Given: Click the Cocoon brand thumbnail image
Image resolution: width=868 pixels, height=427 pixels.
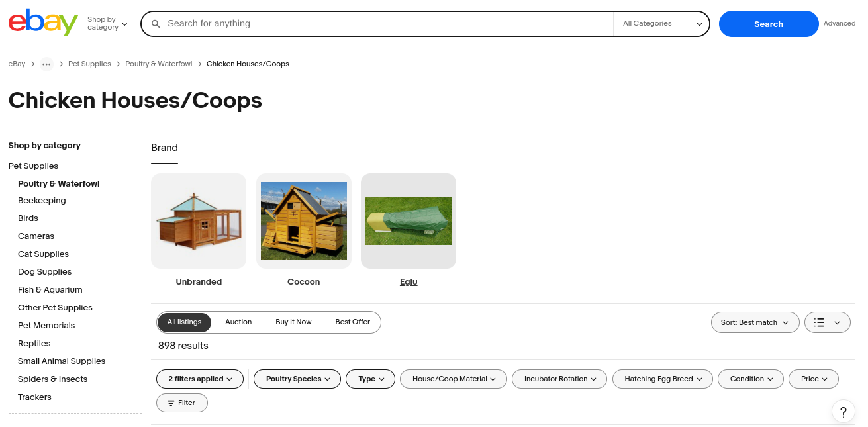Looking at the screenshot, I should 303,220.
